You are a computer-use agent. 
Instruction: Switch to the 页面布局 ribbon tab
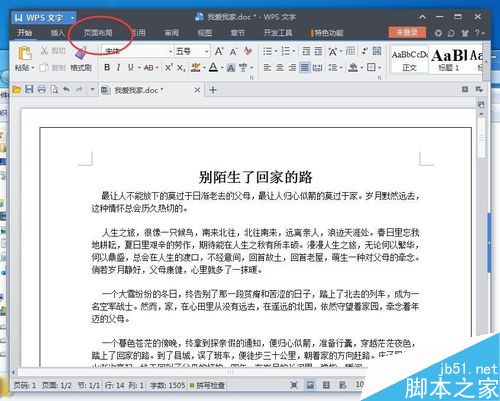point(98,33)
